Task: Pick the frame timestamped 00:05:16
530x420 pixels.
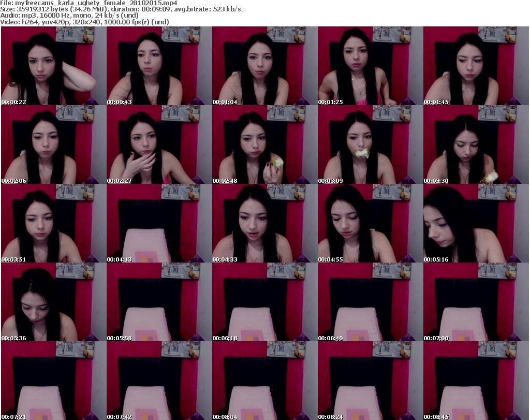Action: pyautogui.click(x=476, y=224)
